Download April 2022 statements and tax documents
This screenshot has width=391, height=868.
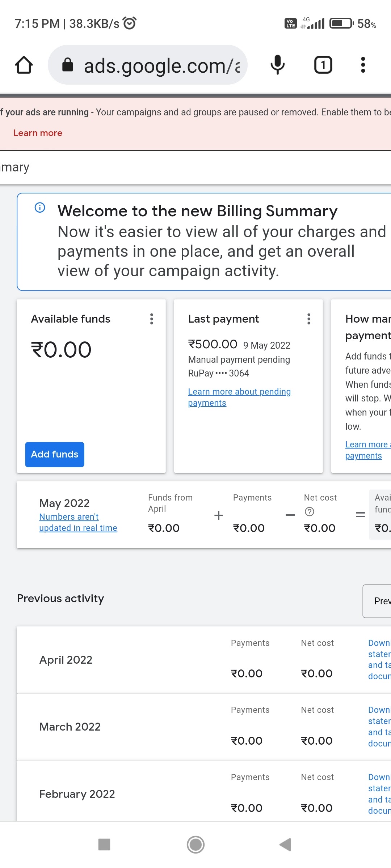coord(379,659)
